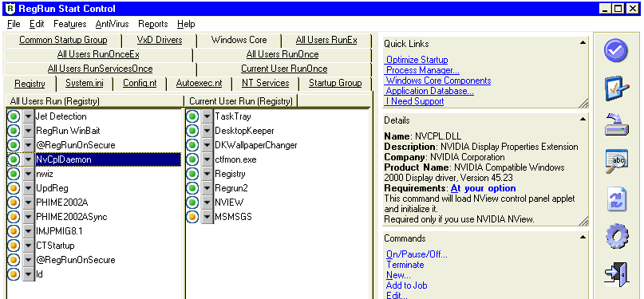Screen dimensions: 644x299
Task: Click the drive with arrow icon in sidebar
Action: (x=616, y=125)
